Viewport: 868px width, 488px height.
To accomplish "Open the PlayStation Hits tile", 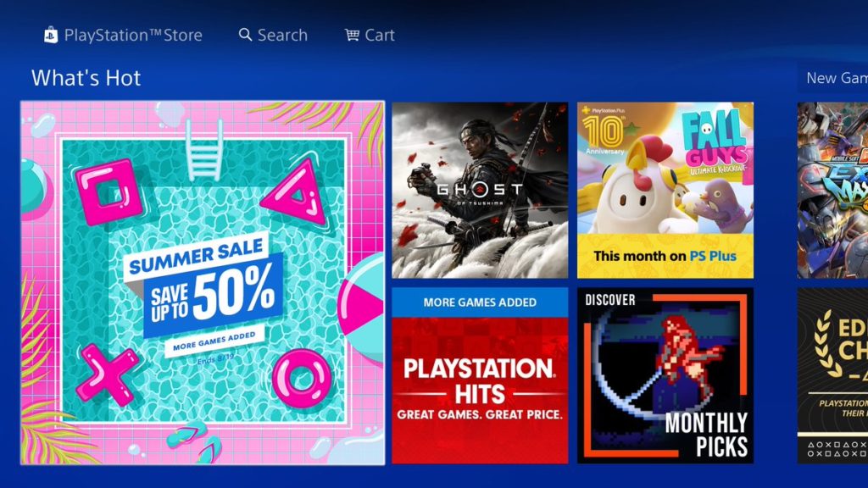I will pyautogui.click(x=480, y=375).
